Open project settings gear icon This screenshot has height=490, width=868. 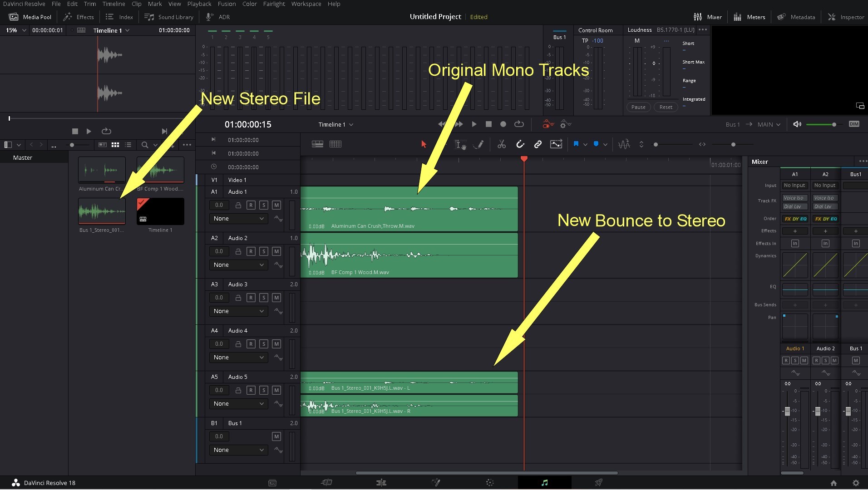(x=856, y=483)
